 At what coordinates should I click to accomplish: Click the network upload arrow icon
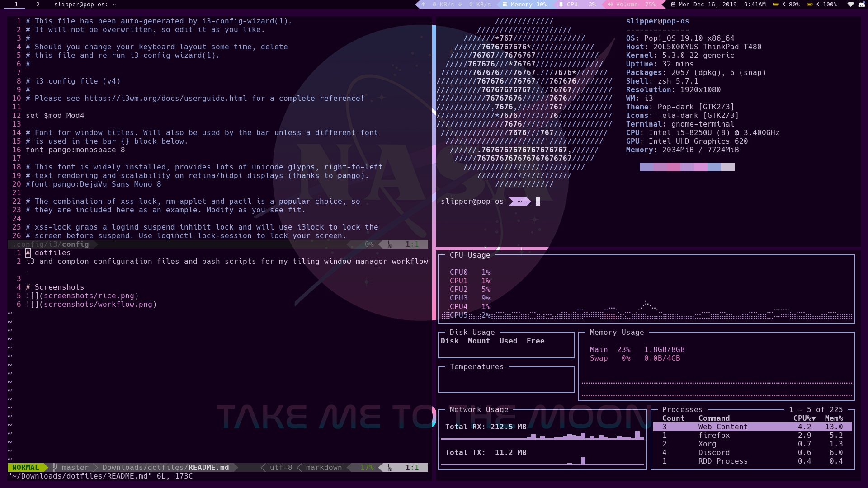pyautogui.click(x=423, y=5)
